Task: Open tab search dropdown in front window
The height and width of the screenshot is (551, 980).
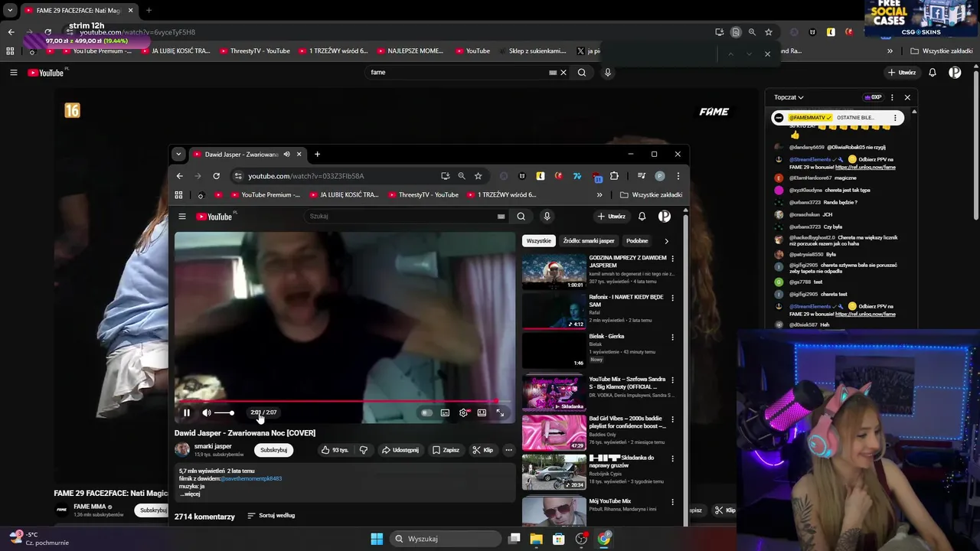Action: [x=178, y=154]
